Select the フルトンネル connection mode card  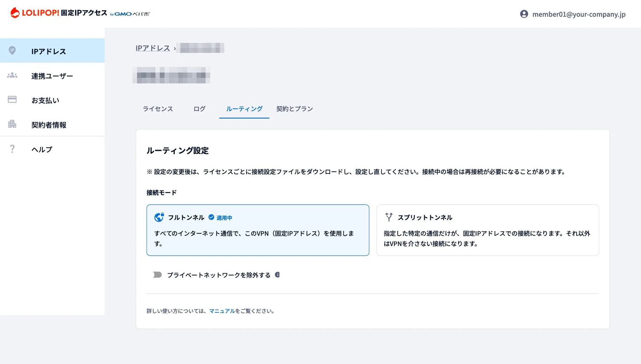[258, 230]
